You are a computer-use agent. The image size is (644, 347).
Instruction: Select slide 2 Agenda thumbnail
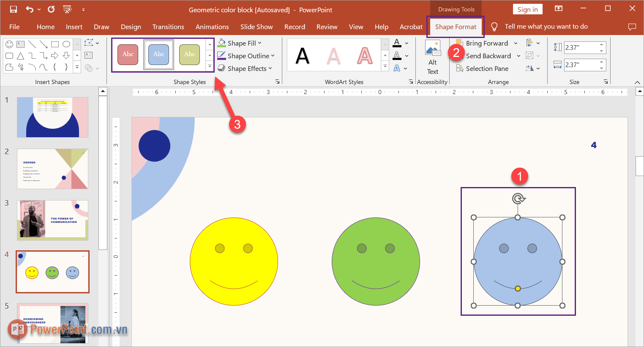click(52, 168)
